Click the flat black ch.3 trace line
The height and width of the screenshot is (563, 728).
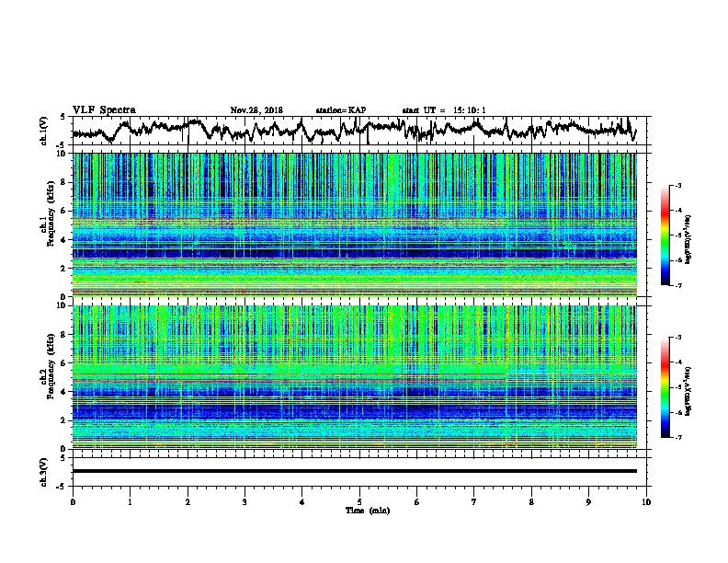pyautogui.click(x=354, y=471)
